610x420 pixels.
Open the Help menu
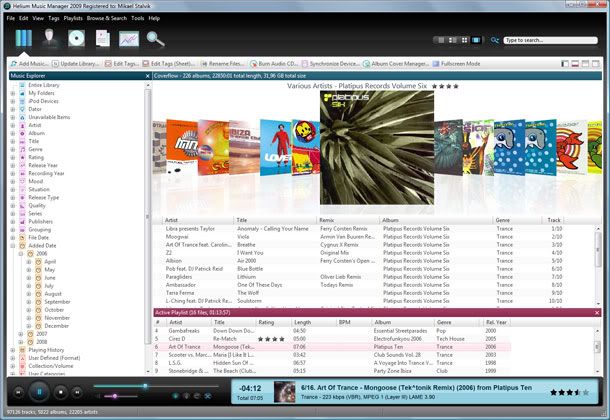pyautogui.click(x=154, y=18)
